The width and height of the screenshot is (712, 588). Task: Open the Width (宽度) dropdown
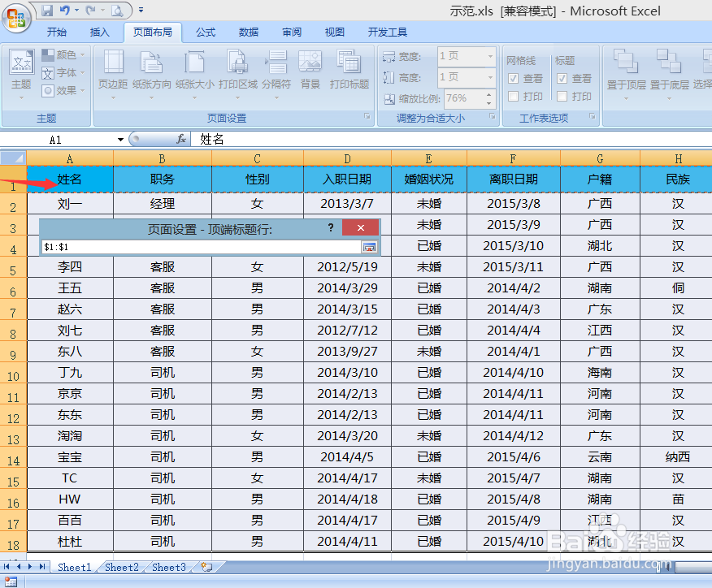489,57
